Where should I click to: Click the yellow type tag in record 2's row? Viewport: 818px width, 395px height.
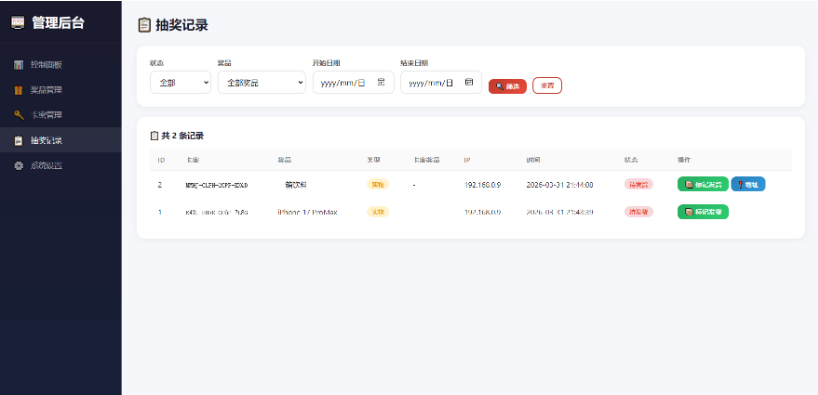[378, 184]
